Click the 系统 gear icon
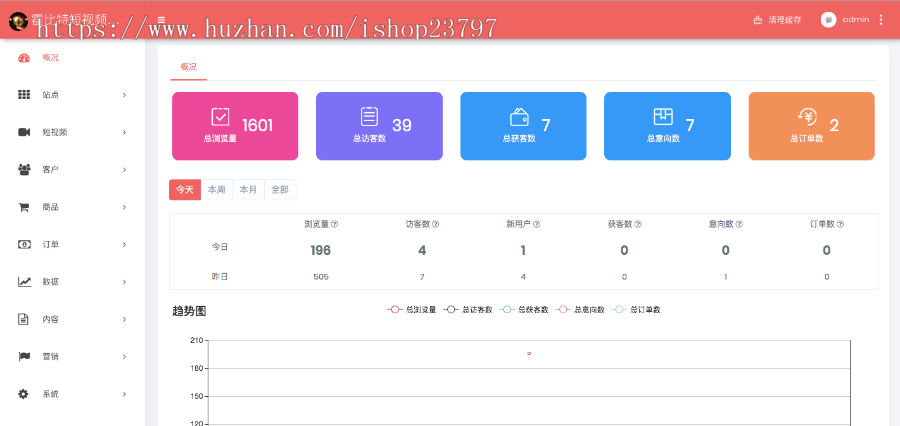Viewport: 900px width, 426px height. tap(23, 394)
